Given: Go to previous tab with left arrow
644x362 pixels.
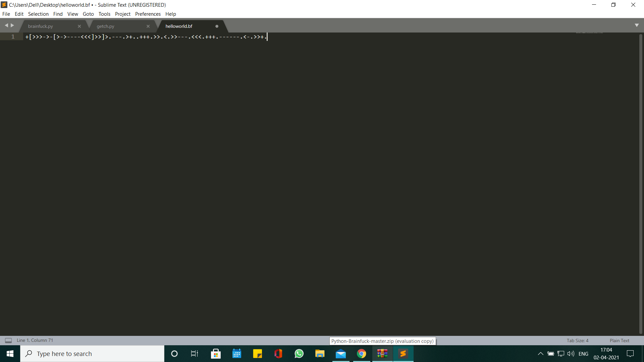Looking at the screenshot, I should [x=6, y=25].
